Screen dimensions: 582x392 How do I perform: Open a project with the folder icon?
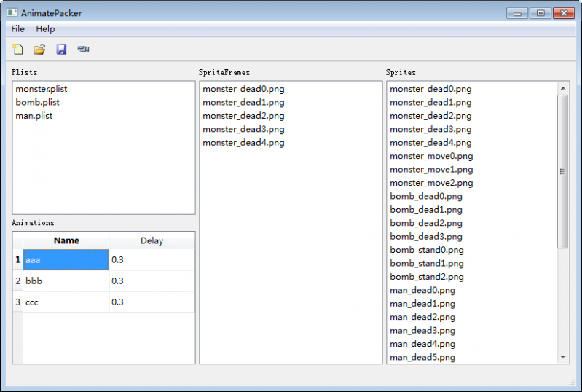(39, 50)
